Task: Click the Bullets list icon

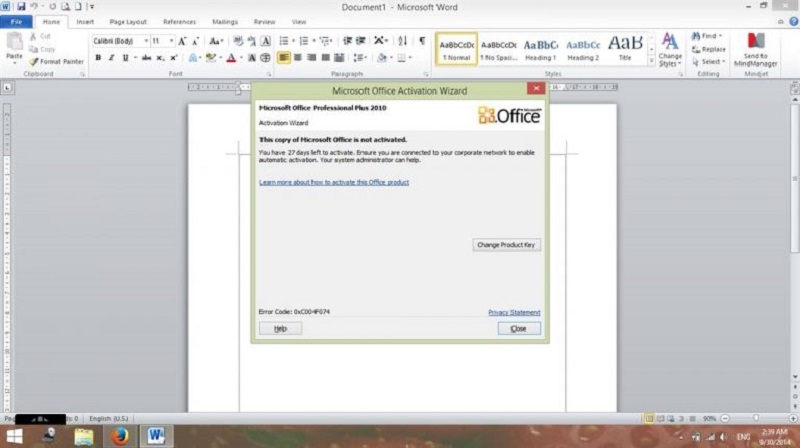Action: [x=284, y=41]
